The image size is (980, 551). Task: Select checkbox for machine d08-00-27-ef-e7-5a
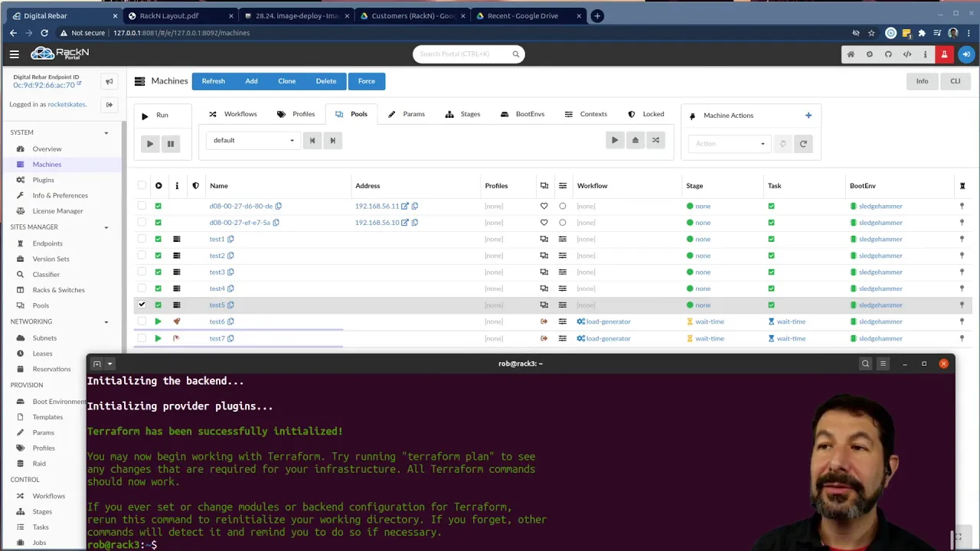[142, 223]
